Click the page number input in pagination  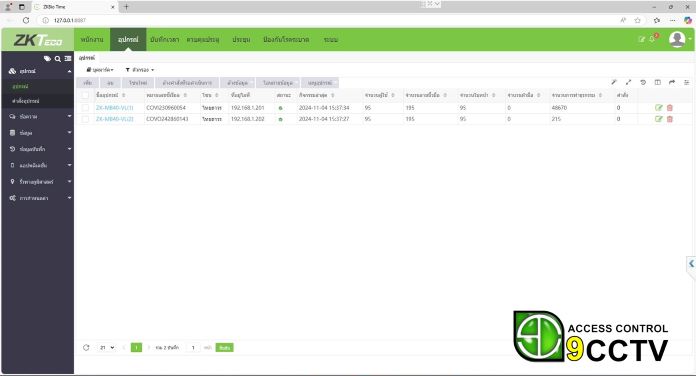point(193,348)
